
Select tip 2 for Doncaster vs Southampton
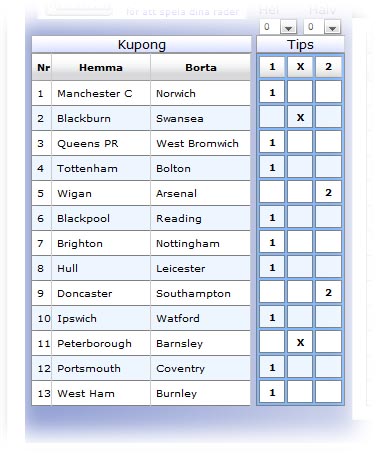click(328, 292)
